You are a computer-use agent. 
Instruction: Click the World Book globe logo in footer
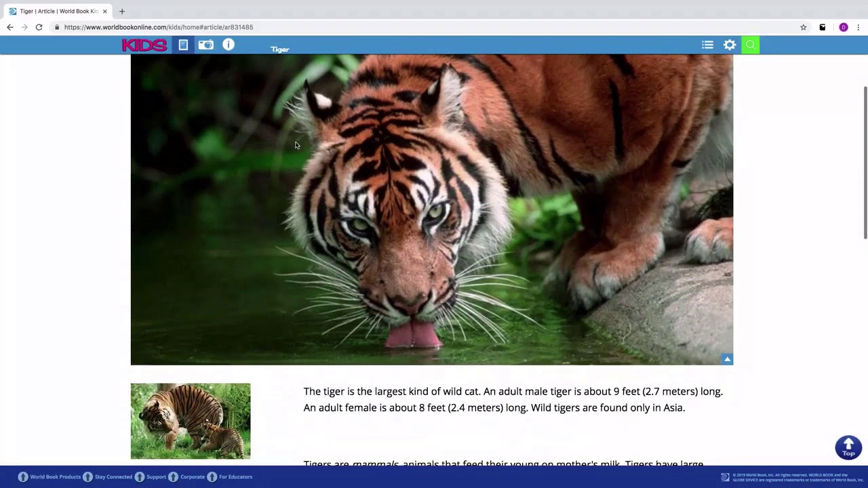725,477
